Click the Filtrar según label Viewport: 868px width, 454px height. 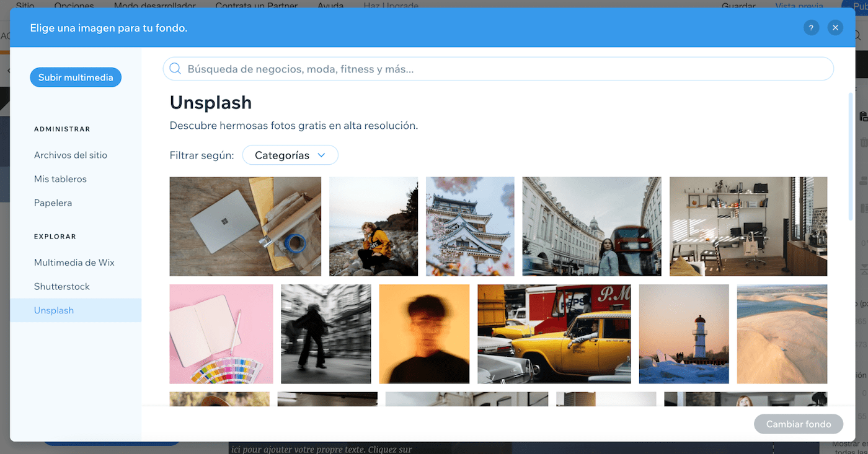pyautogui.click(x=201, y=155)
